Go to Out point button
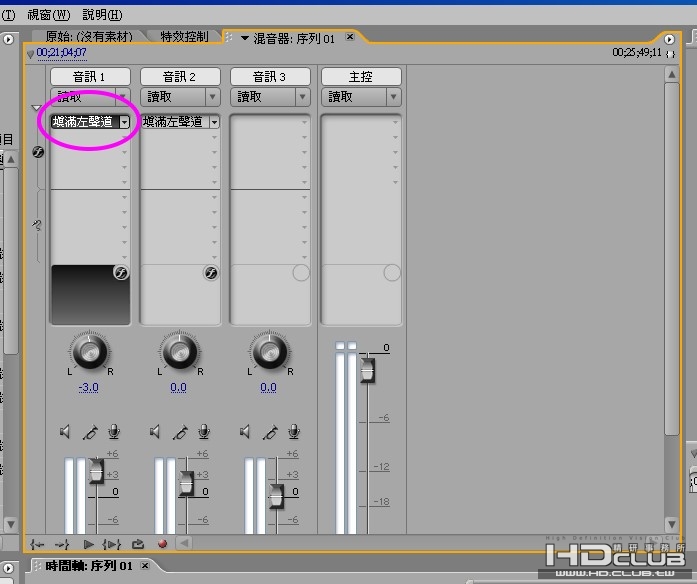 click(x=62, y=544)
